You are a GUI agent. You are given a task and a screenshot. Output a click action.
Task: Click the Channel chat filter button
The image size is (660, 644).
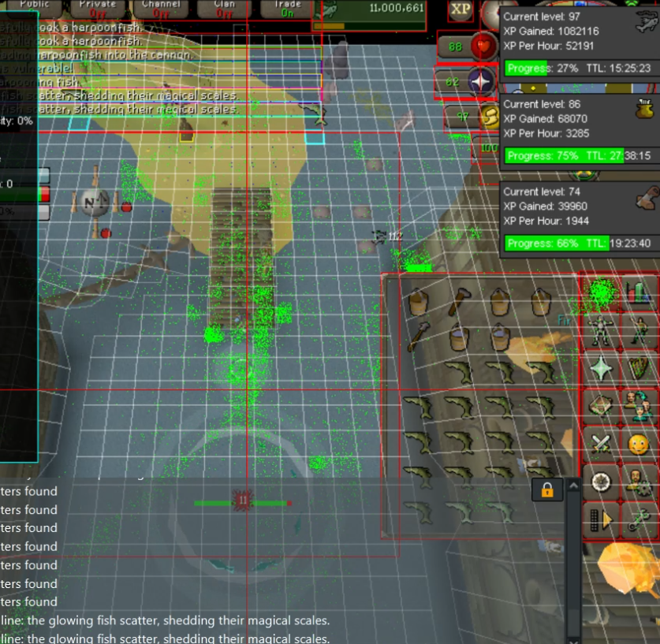click(x=161, y=8)
